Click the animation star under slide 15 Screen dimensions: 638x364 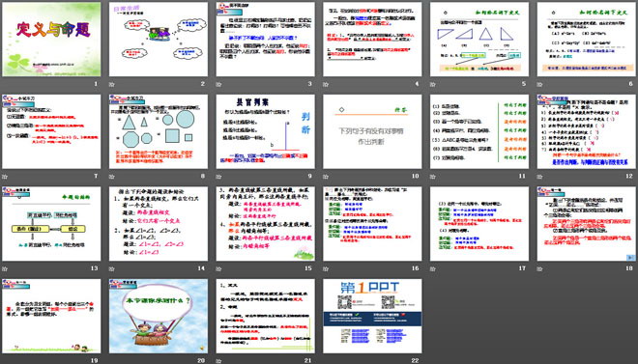[218, 268]
